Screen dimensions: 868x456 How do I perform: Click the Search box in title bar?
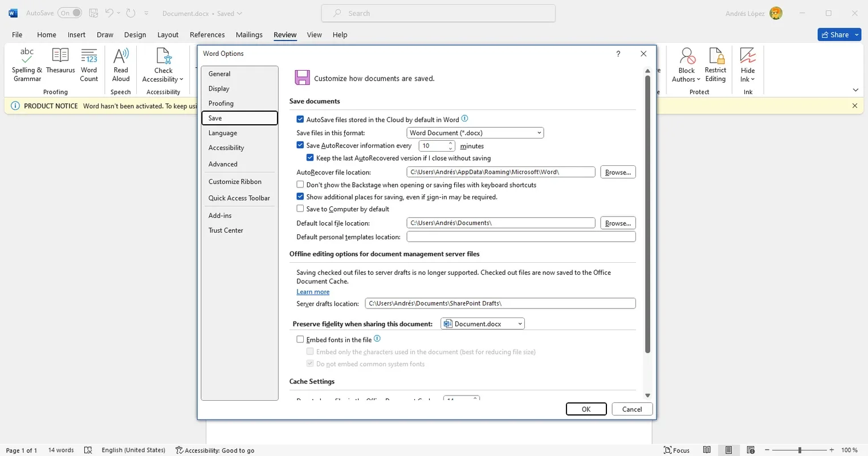[x=438, y=13]
